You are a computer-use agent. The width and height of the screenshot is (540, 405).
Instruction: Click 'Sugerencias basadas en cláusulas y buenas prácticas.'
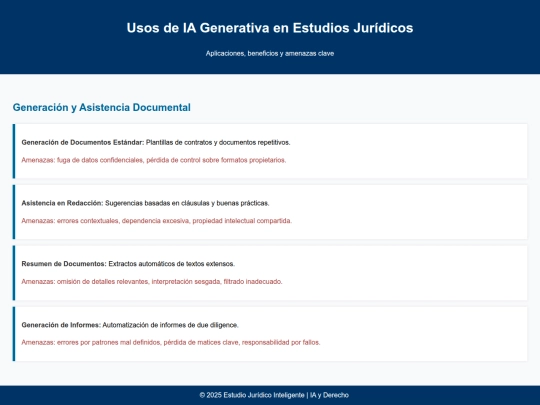pos(187,203)
